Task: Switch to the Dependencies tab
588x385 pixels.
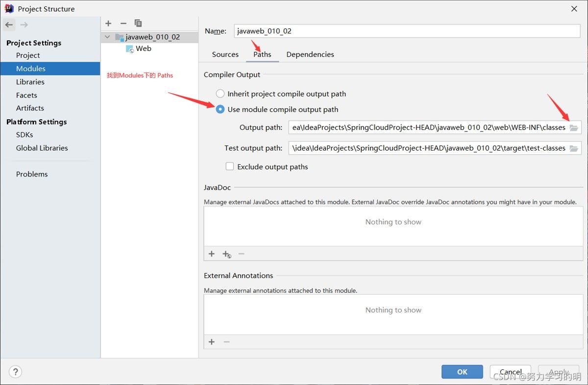Action: [x=310, y=54]
